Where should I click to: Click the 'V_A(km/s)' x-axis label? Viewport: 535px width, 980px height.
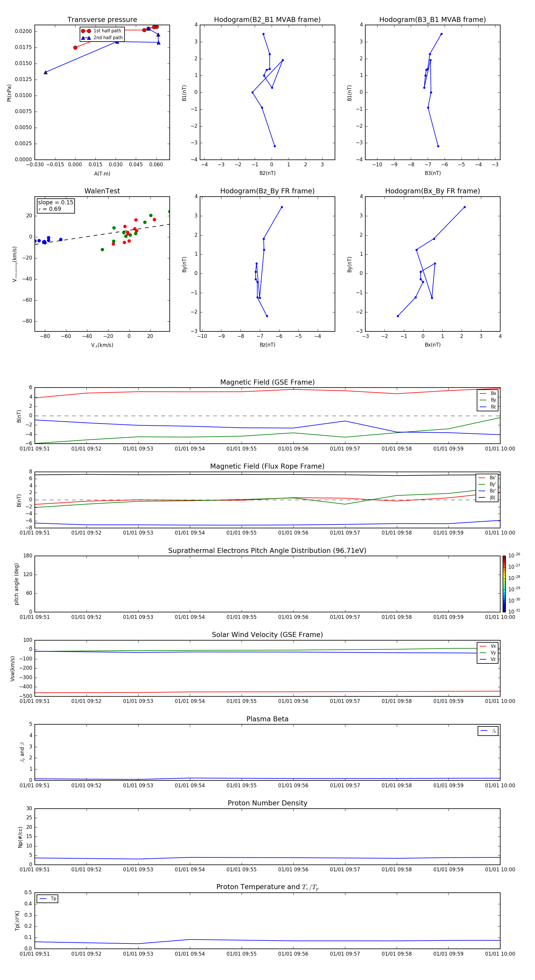tap(102, 345)
